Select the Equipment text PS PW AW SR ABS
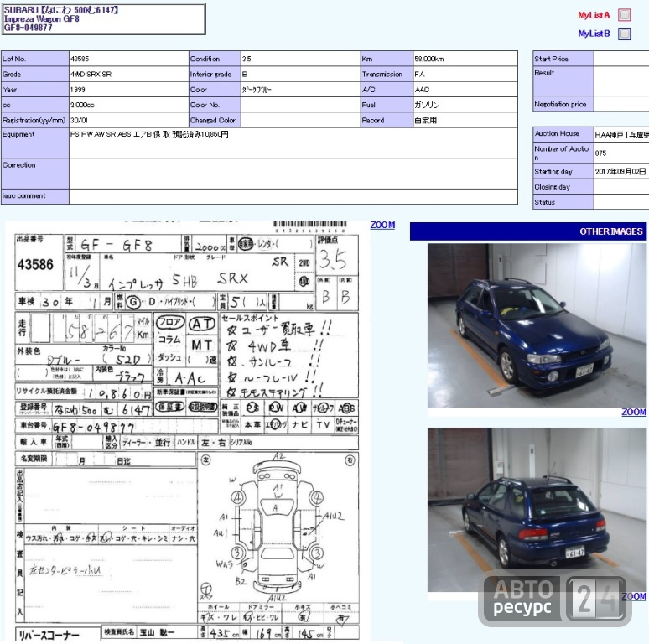This screenshot has height=644, width=649. click(x=101, y=134)
